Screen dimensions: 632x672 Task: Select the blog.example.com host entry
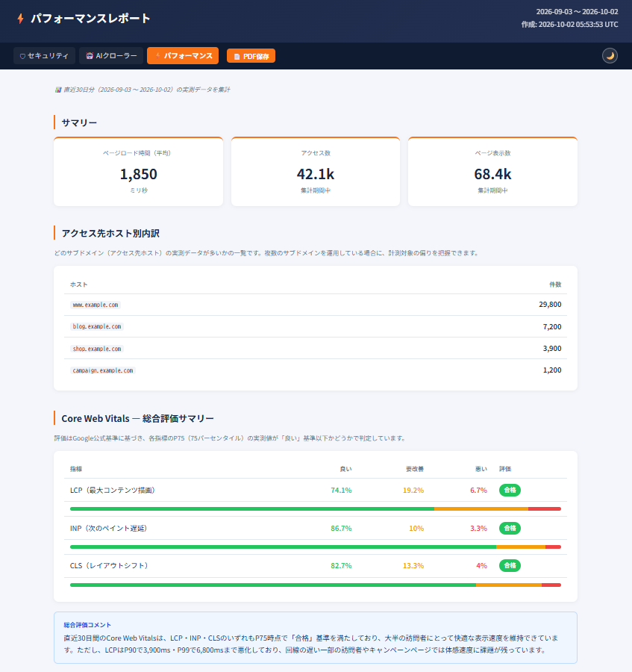97,326
